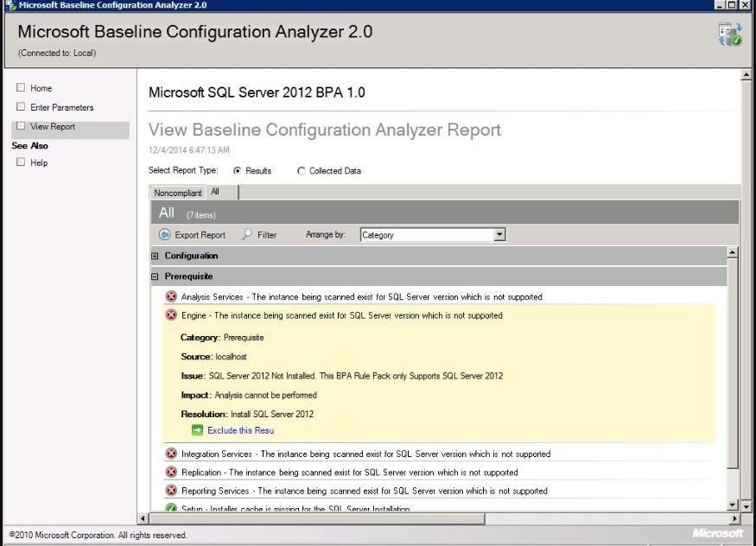Click the horizontal scrollbar thumb
756x546 pixels.
[x=317, y=518]
